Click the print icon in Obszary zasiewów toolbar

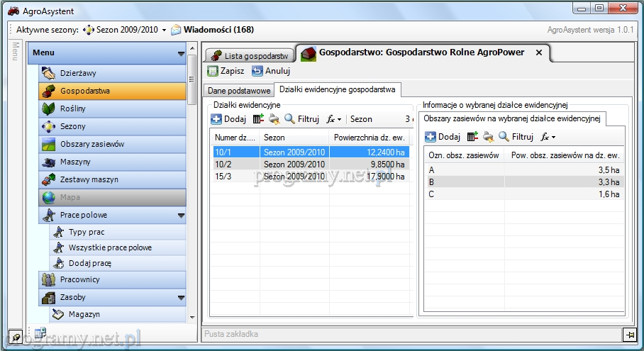point(489,137)
